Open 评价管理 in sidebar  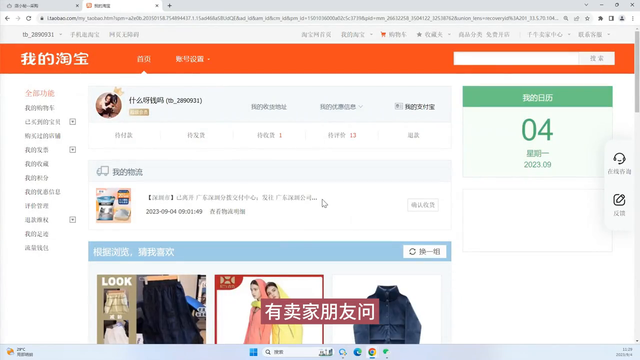click(x=37, y=206)
